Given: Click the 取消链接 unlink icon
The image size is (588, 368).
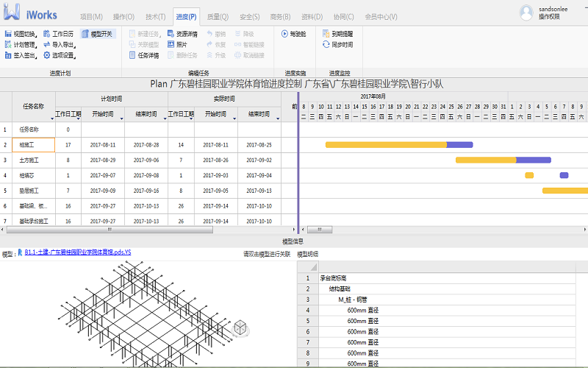Looking at the screenshot, I should pos(237,55).
